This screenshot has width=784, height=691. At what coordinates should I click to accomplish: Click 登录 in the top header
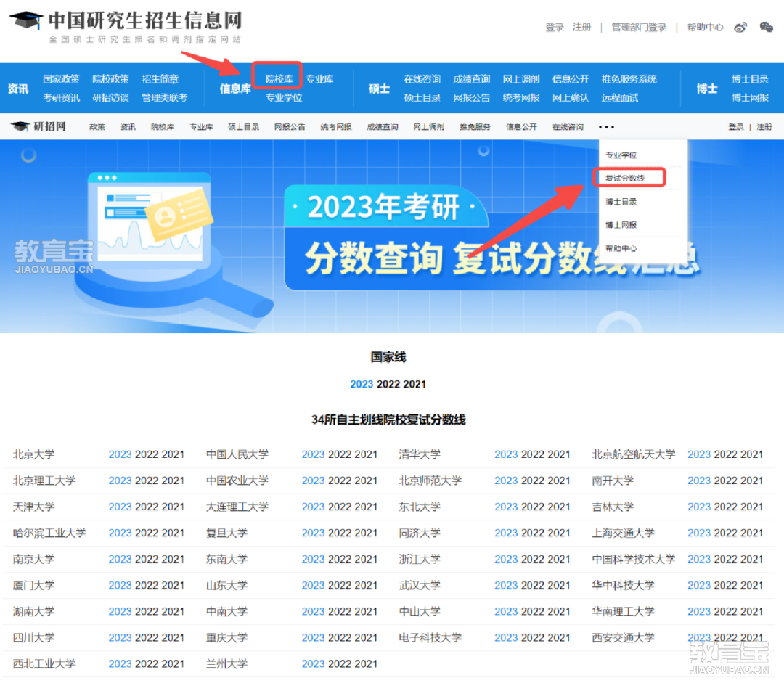pos(555,27)
